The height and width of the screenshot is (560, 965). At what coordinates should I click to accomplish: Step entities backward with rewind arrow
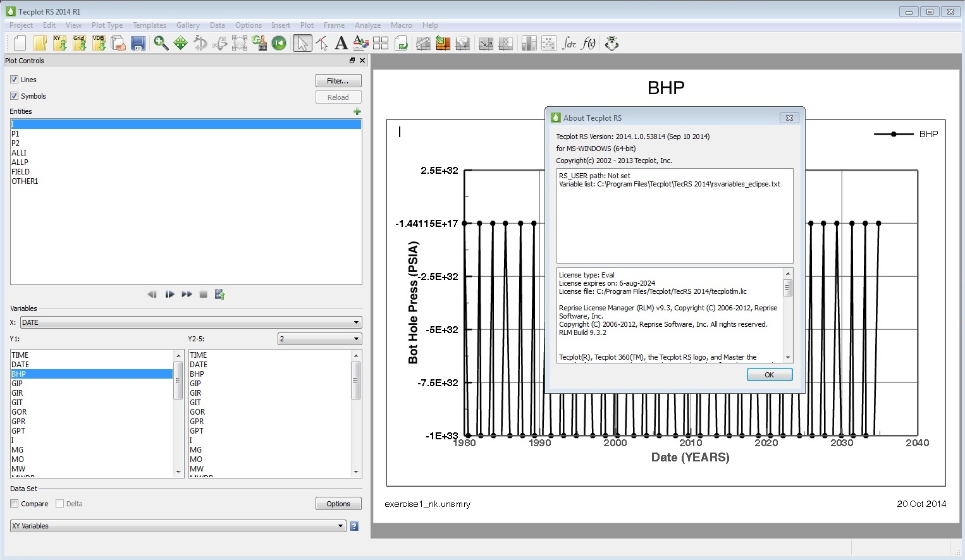(x=152, y=295)
